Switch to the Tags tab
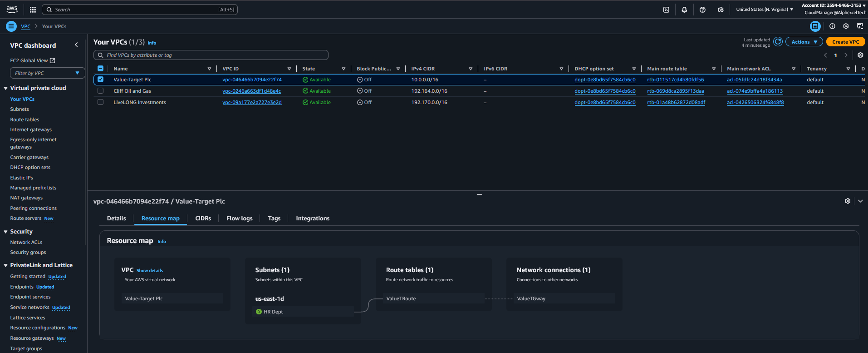 coord(274,219)
